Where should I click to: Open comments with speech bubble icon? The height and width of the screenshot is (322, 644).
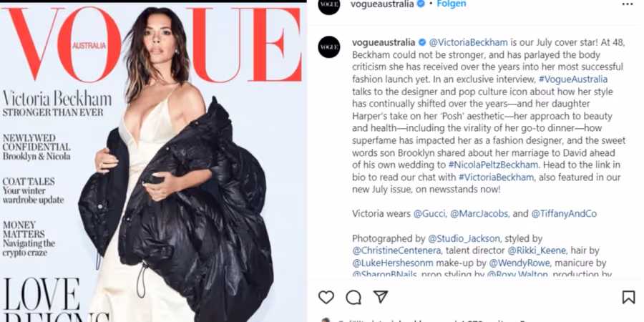point(353,297)
